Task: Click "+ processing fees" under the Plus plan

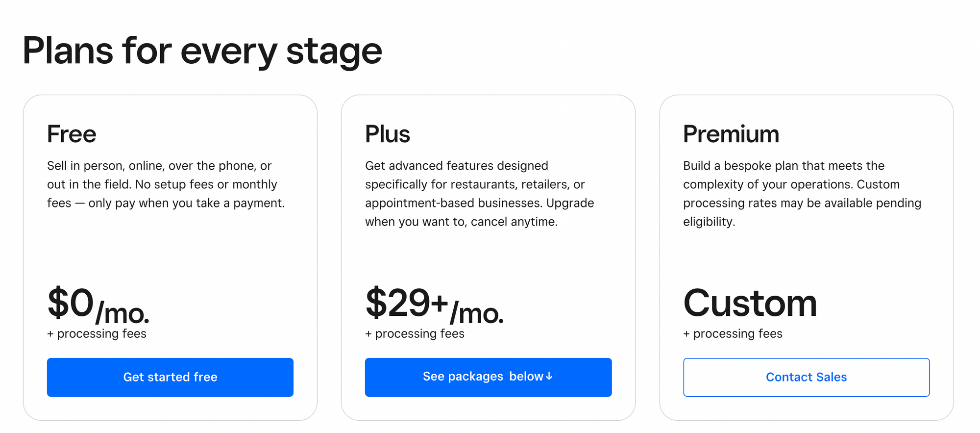Action: click(415, 333)
